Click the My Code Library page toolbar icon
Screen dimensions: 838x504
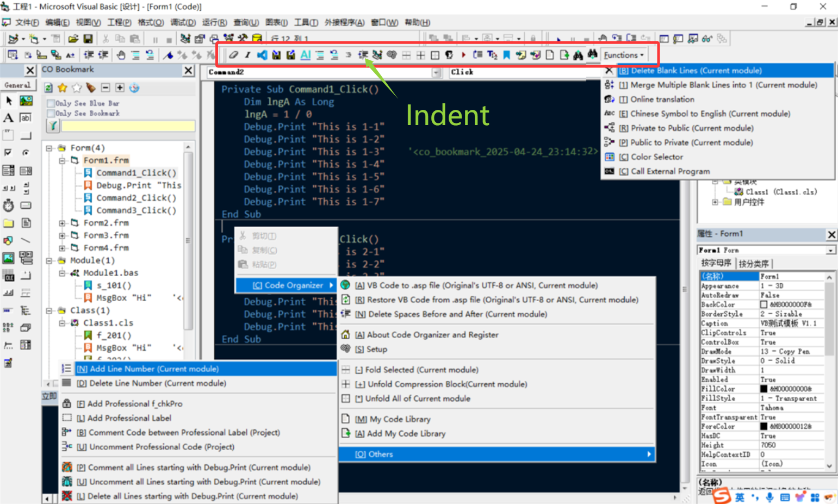click(x=550, y=55)
